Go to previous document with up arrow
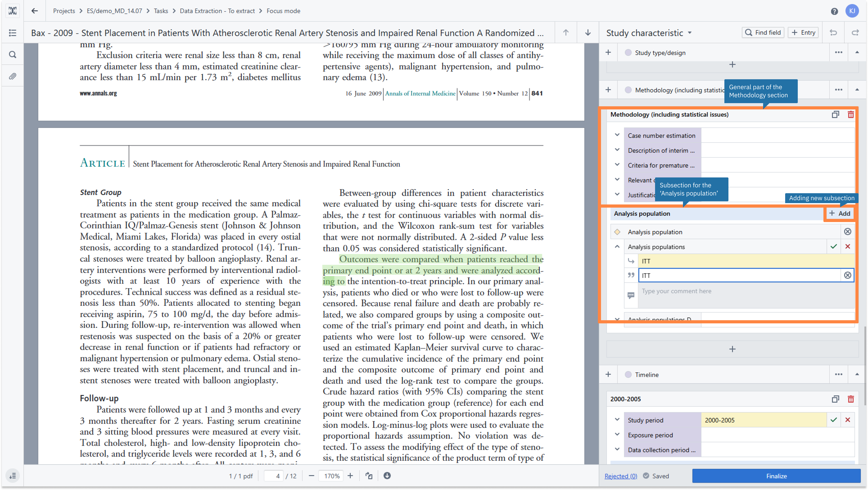The image size is (868, 490). (x=566, y=32)
